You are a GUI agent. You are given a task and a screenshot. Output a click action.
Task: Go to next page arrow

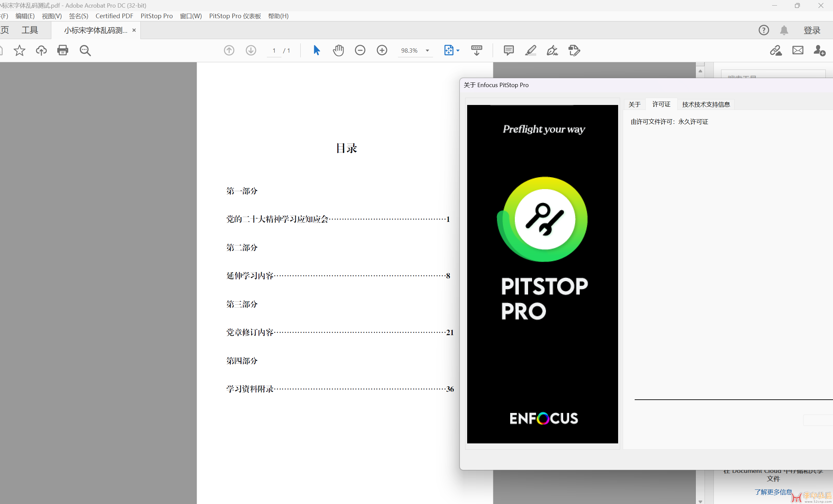pyautogui.click(x=251, y=50)
